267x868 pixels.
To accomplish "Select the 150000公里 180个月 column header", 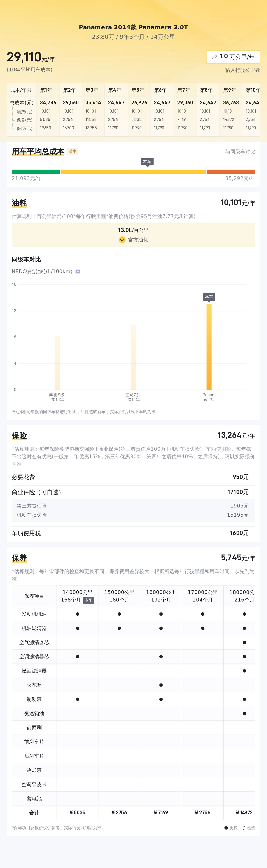I will [x=119, y=596].
